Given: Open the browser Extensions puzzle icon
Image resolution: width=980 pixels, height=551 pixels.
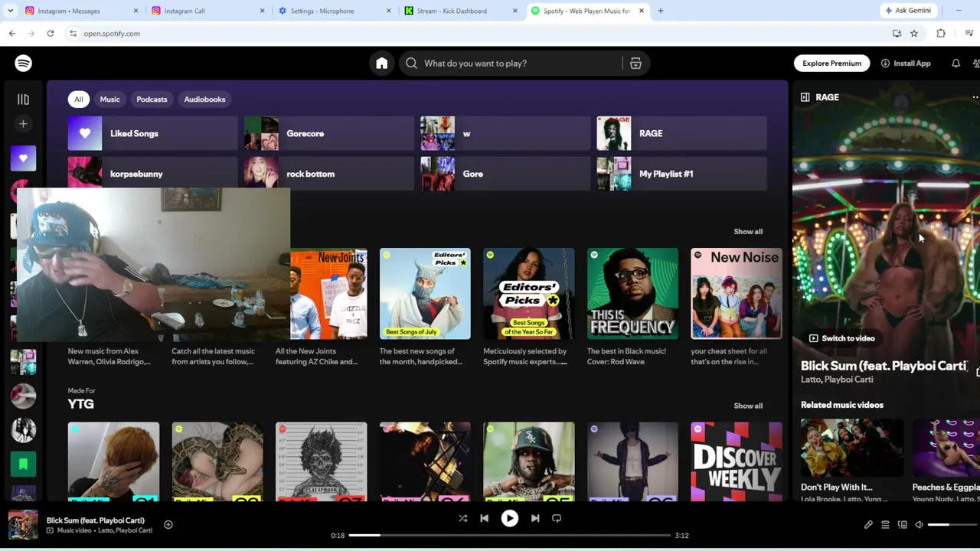Looking at the screenshot, I should [x=941, y=34].
